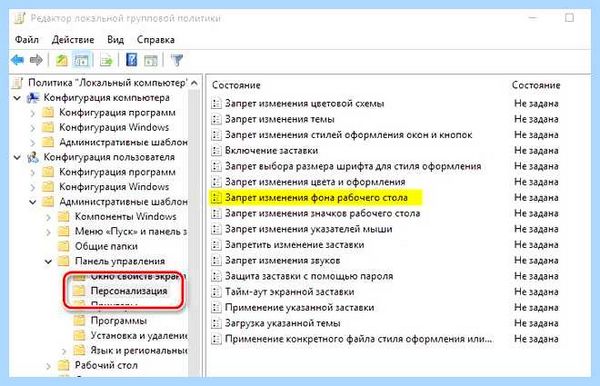Click the Конфигурация компьютера computer icon

(33, 98)
